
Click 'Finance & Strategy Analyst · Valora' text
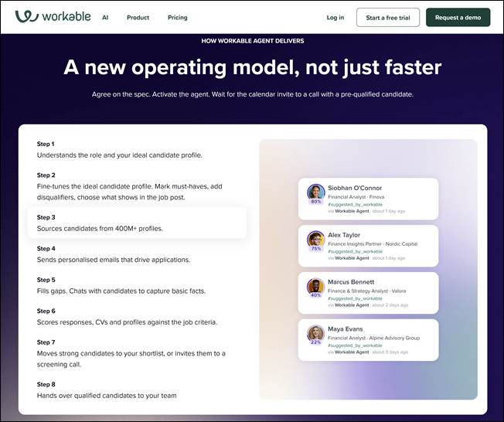[366, 291]
